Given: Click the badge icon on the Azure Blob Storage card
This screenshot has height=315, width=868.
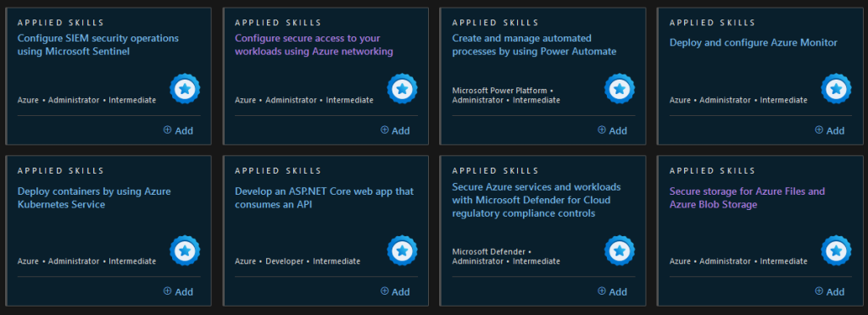Looking at the screenshot, I should coord(836,251).
